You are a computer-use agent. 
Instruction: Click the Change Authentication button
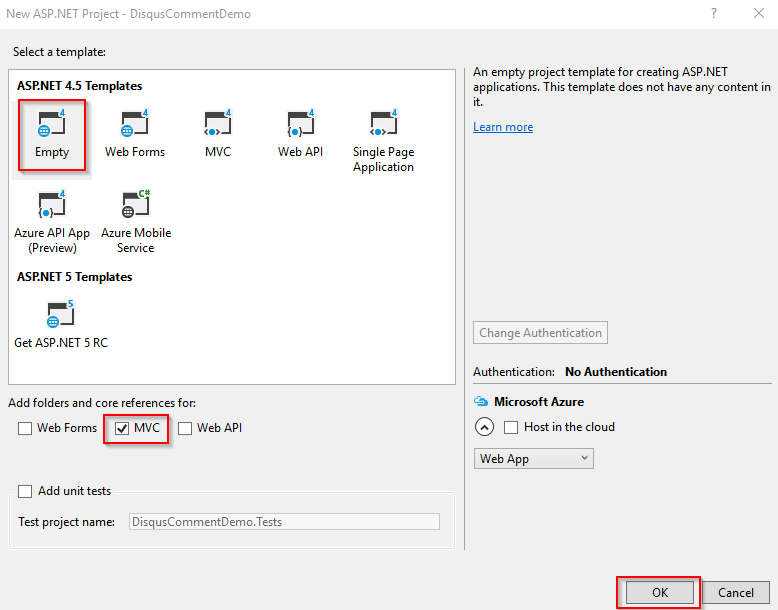coord(540,333)
